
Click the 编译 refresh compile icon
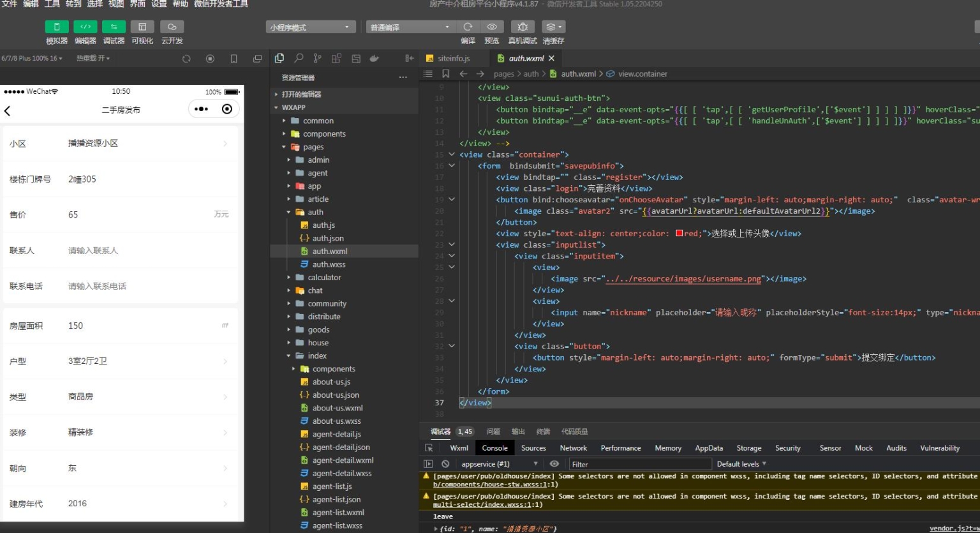point(468,27)
